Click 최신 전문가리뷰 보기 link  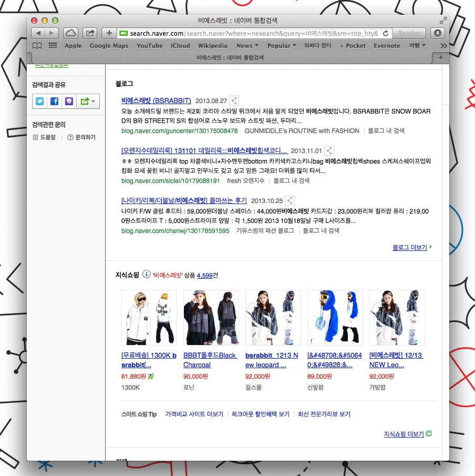pos(324,414)
